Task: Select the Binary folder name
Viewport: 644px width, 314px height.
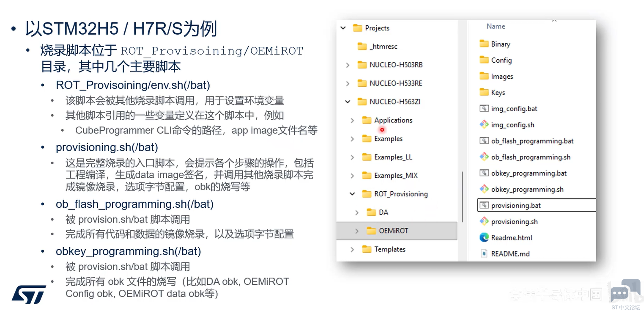Action: tap(501, 44)
